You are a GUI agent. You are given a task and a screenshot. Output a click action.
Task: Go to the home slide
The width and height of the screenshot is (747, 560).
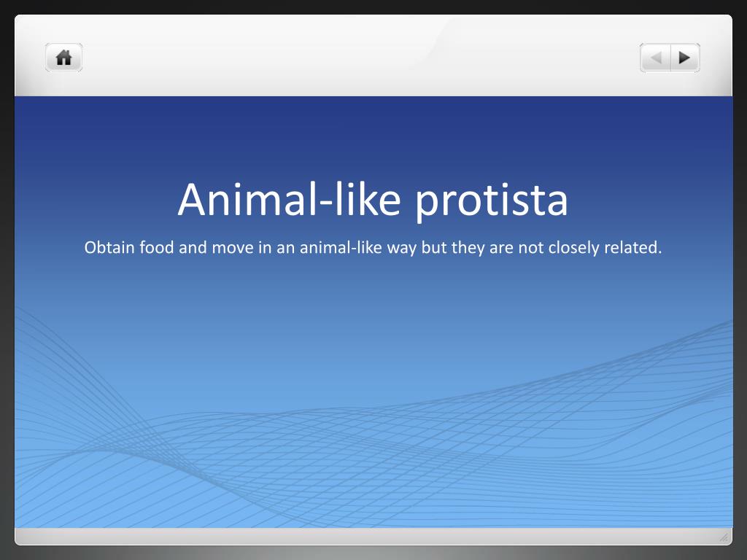pyautogui.click(x=64, y=58)
